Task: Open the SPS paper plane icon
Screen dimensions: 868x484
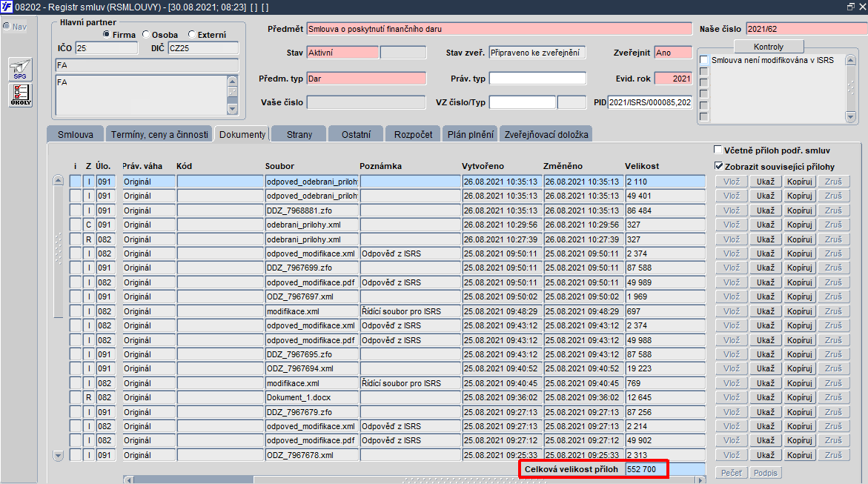Action: coord(20,70)
